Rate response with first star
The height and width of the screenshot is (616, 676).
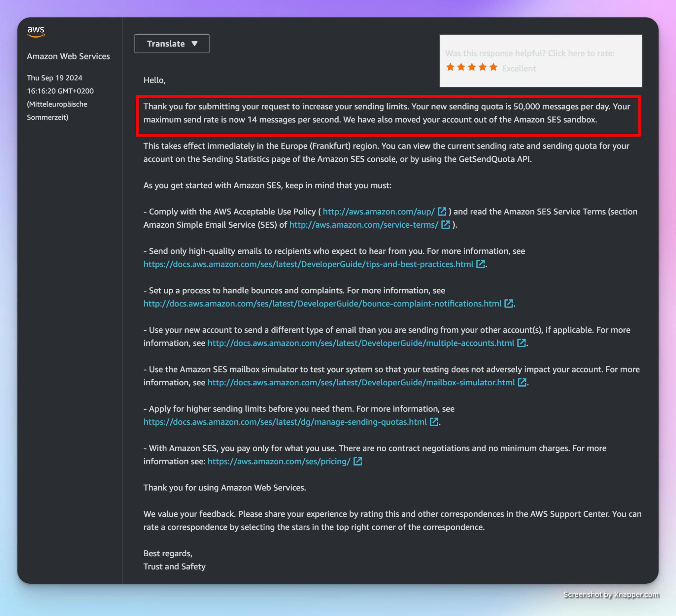pos(450,67)
